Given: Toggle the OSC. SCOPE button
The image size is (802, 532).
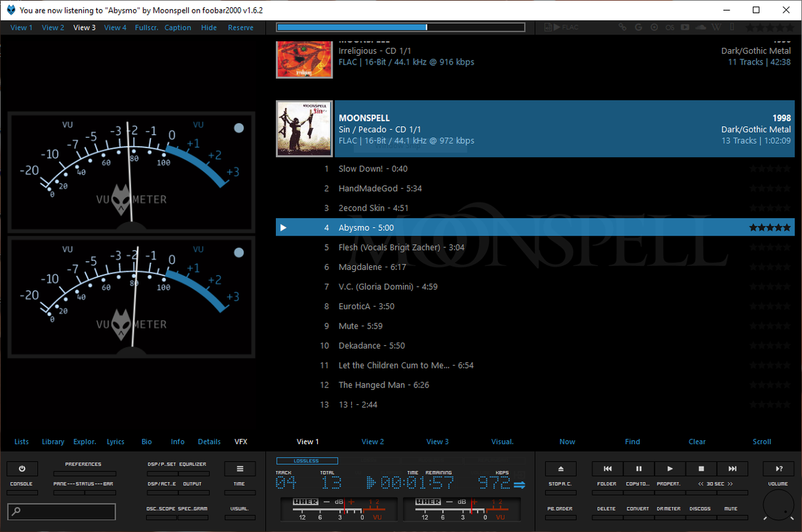Looking at the screenshot, I should click(x=162, y=512).
